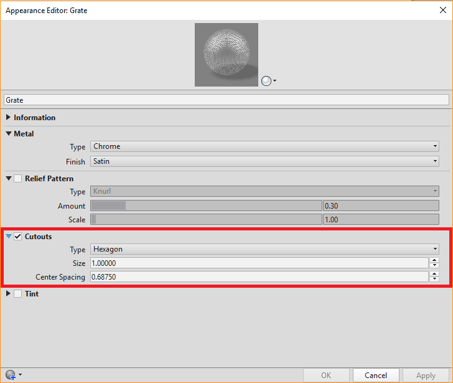Click the OK button
The image size is (453, 383).
pyautogui.click(x=326, y=375)
